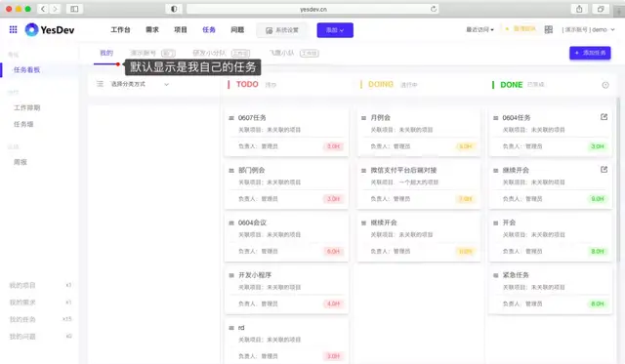The image size is (625, 364).
Task: Open the 需求 top menu
Action: [x=152, y=29]
